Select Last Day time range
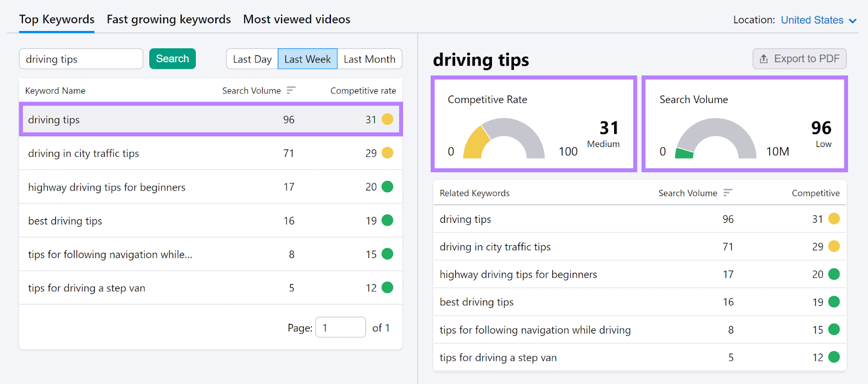 (252, 59)
